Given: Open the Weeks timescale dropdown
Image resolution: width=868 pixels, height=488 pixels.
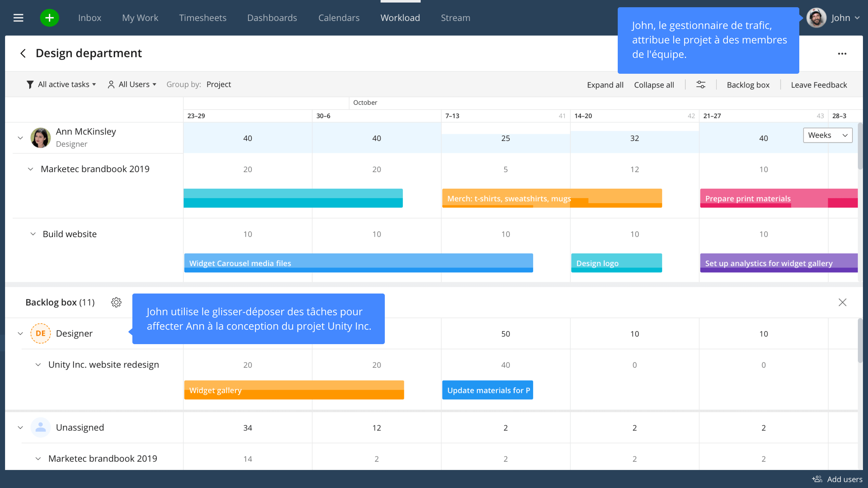Looking at the screenshot, I should tap(827, 135).
